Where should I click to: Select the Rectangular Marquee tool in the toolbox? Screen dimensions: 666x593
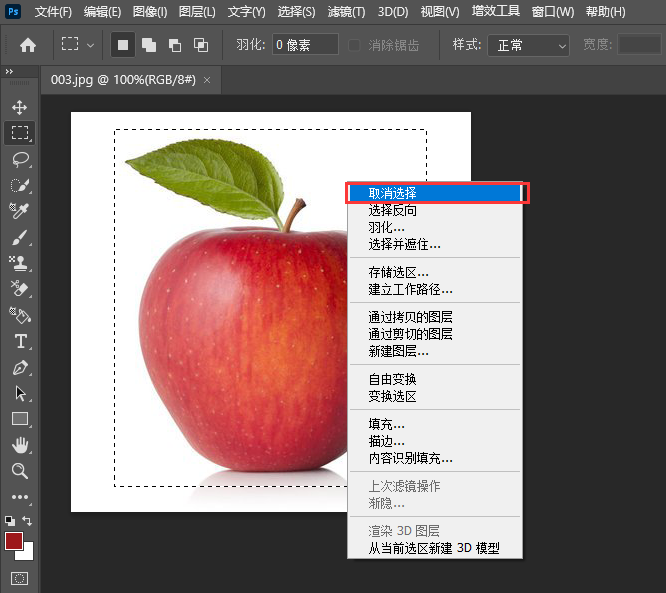point(20,133)
